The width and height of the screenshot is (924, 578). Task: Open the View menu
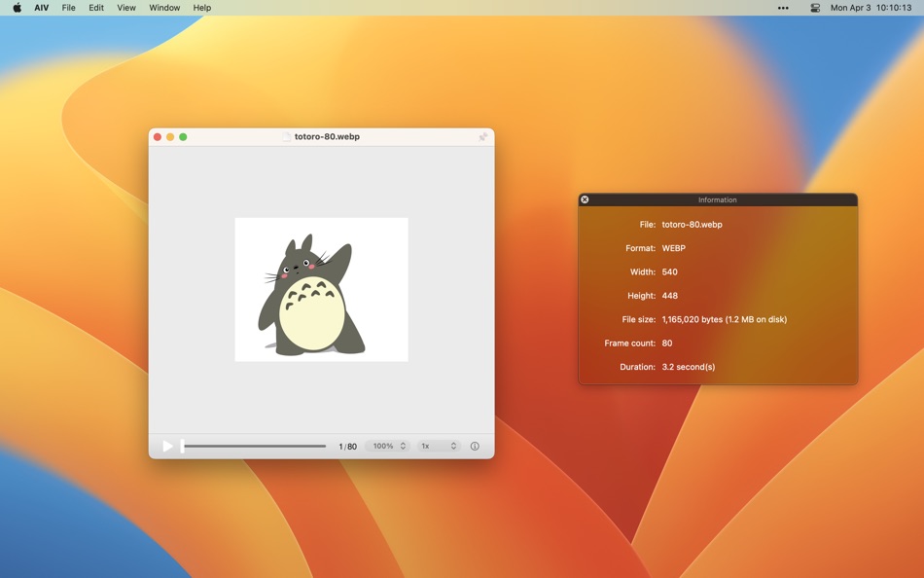(x=126, y=8)
